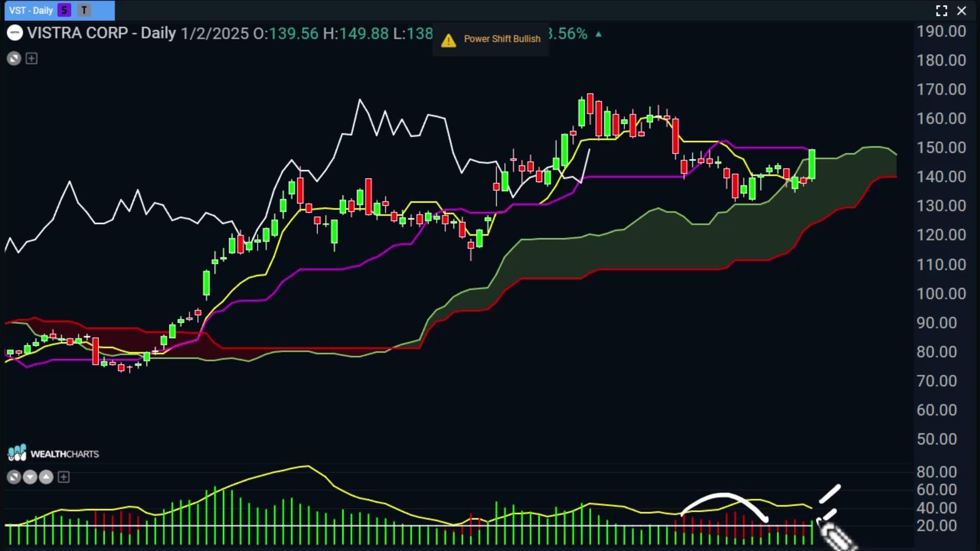Click the 140.00 price axis label
980x551 pixels.
tap(941, 177)
